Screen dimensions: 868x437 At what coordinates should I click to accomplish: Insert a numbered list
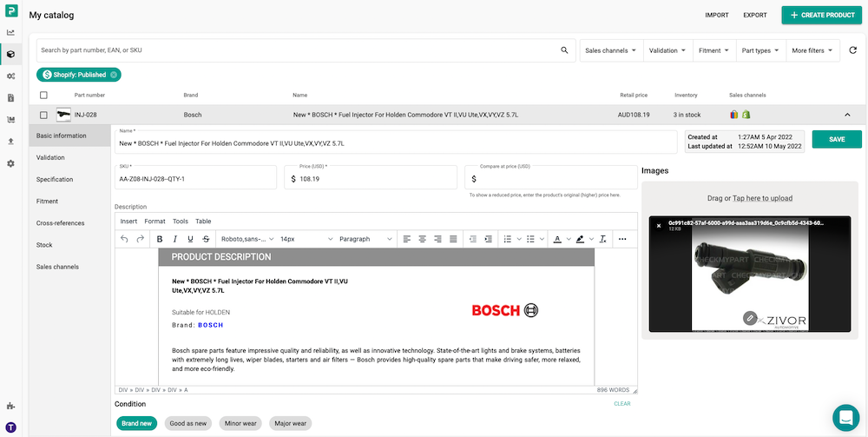pyautogui.click(x=508, y=239)
